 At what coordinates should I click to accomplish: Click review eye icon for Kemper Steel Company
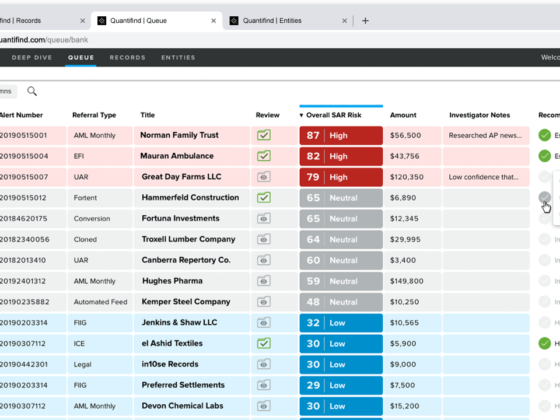click(264, 302)
